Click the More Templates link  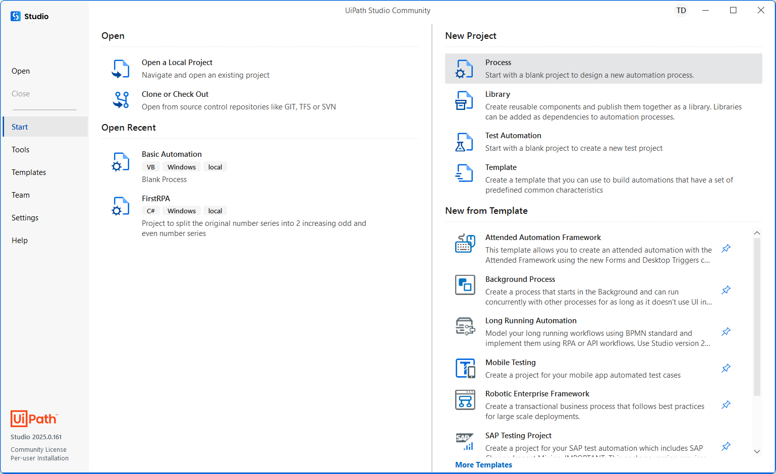click(x=484, y=465)
